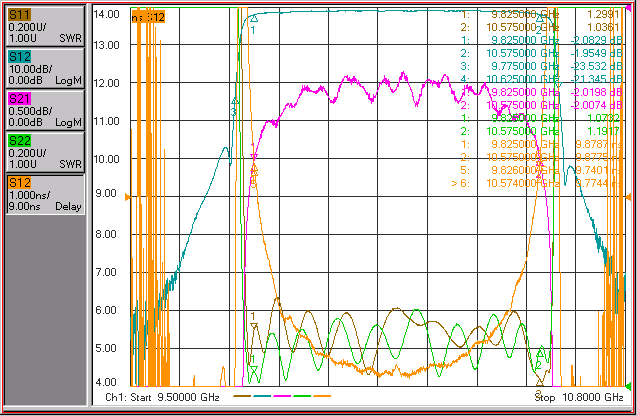
Task: Click the green reference arrow at bottom right
Action: pos(628,386)
